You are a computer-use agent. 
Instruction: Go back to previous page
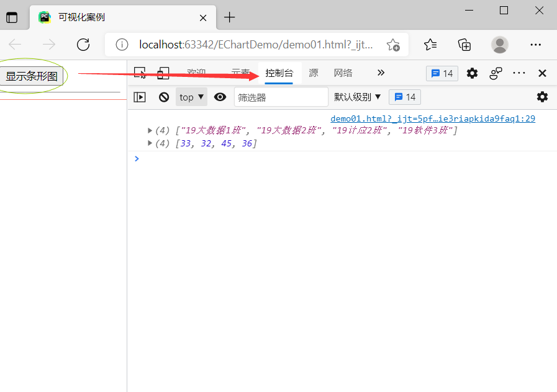click(15, 45)
